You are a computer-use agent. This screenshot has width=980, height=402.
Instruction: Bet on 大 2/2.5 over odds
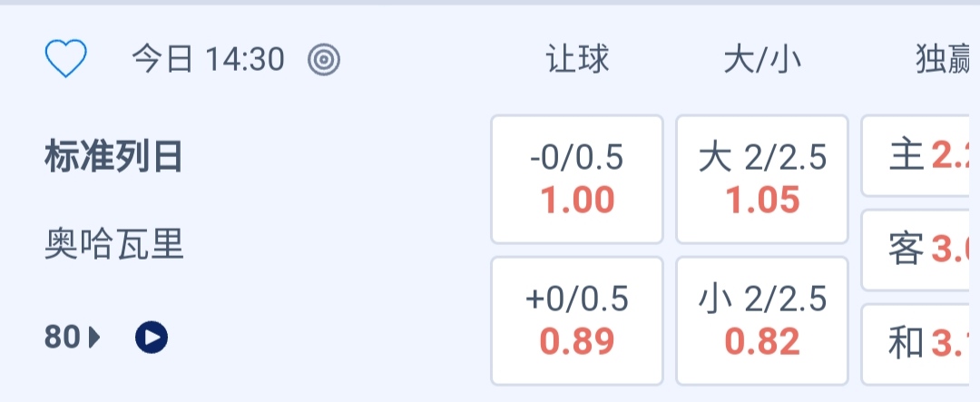(762, 179)
